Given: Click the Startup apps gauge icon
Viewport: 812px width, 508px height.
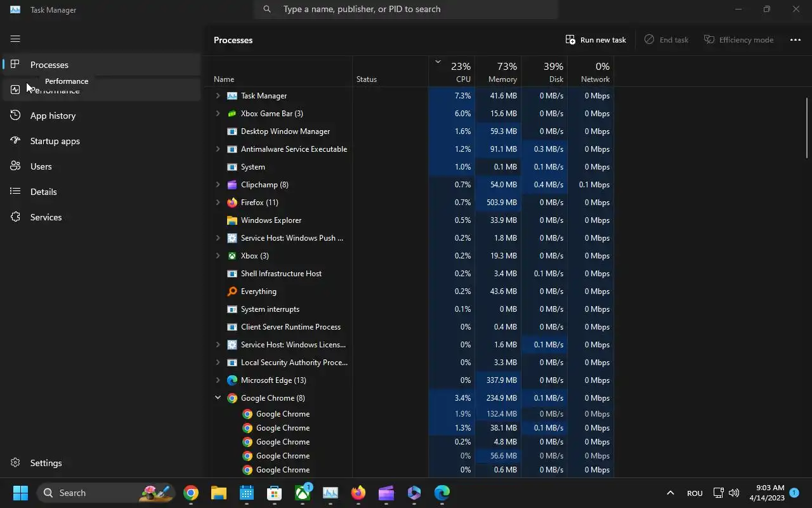Looking at the screenshot, I should click(x=15, y=141).
